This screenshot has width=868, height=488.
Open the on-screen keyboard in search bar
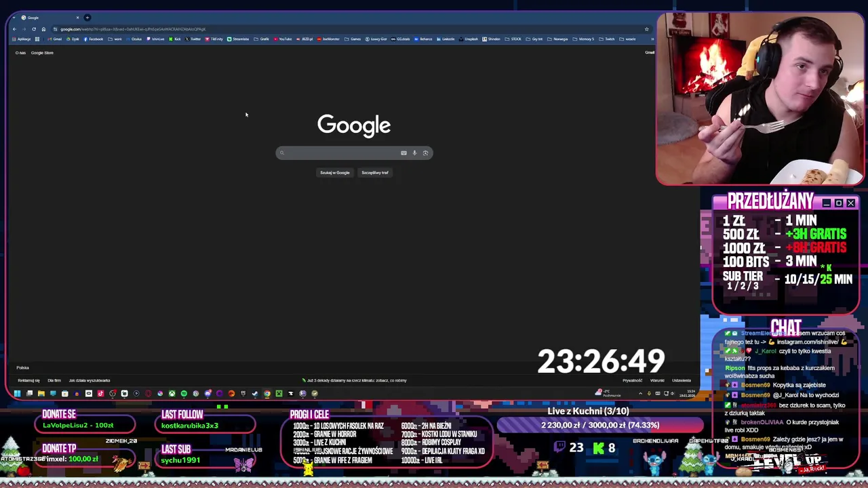click(x=403, y=153)
